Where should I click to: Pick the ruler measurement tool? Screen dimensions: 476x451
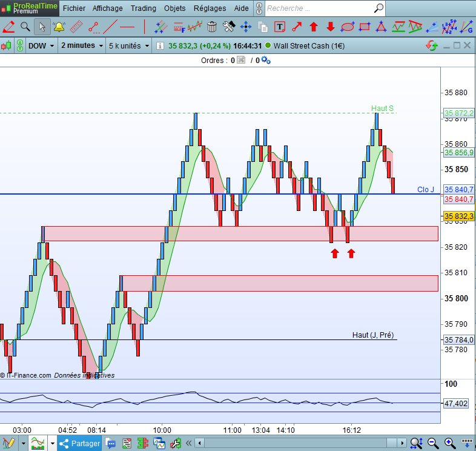pos(76,27)
